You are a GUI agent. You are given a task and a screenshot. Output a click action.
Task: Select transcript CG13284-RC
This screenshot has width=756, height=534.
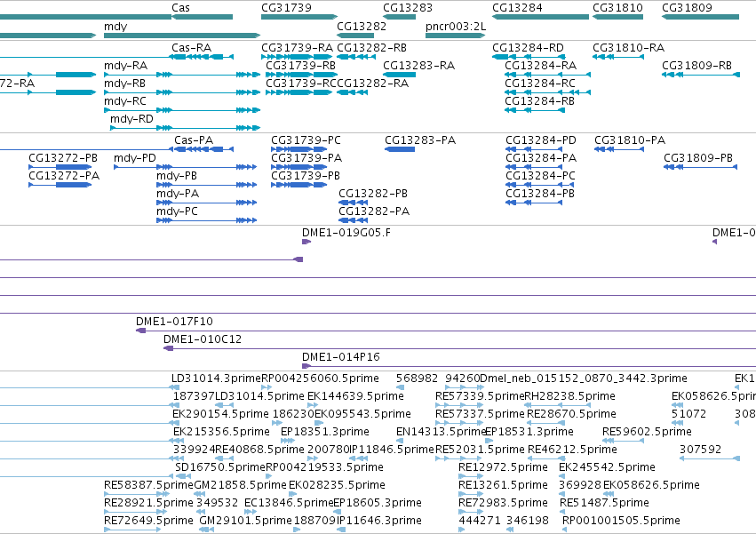coord(540,84)
